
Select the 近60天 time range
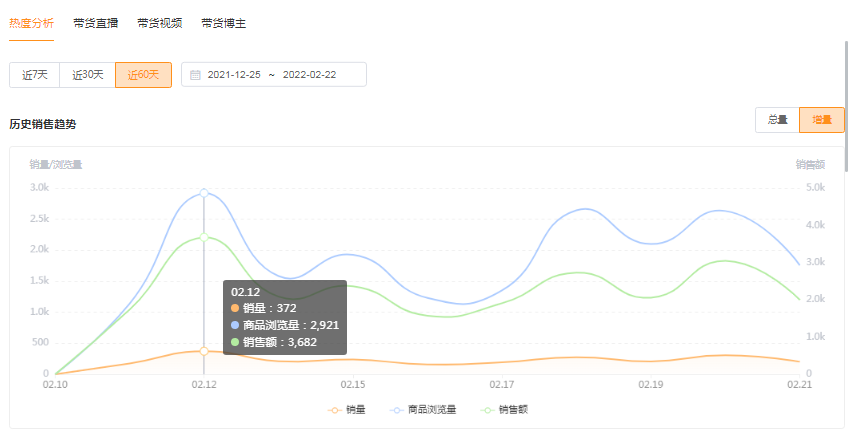[143, 75]
